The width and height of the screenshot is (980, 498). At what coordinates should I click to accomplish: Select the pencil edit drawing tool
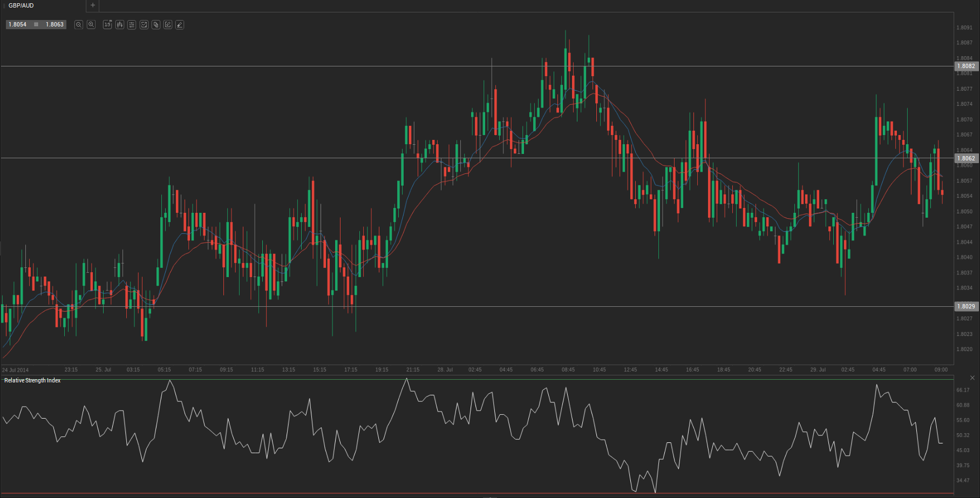tap(168, 25)
